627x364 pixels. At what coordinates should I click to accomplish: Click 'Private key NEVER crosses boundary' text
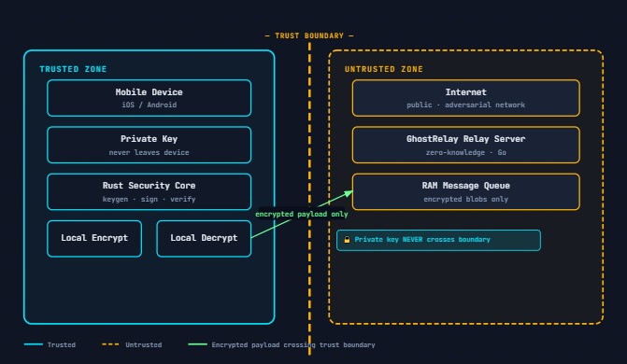tap(422, 240)
